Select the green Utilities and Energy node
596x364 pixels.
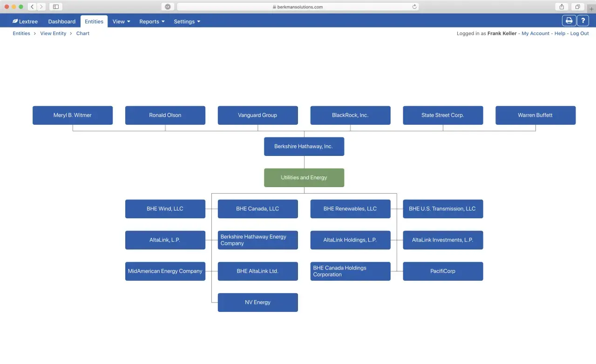click(x=304, y=178)
